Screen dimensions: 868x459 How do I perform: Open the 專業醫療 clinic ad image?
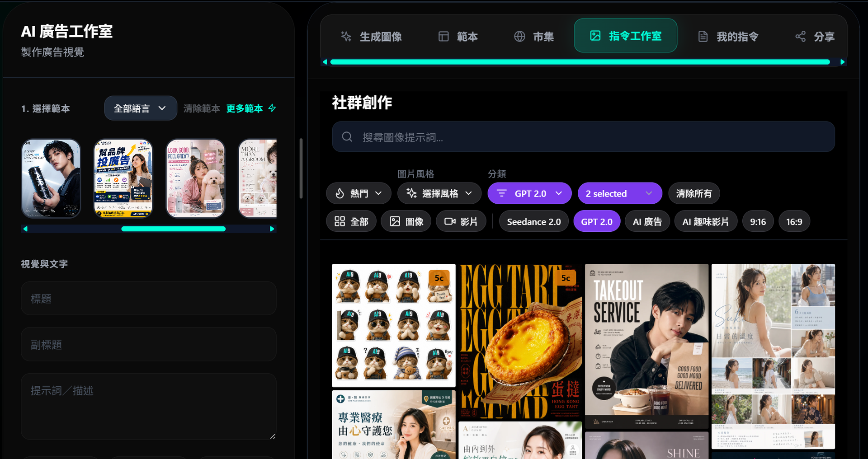tap(394, 425)
